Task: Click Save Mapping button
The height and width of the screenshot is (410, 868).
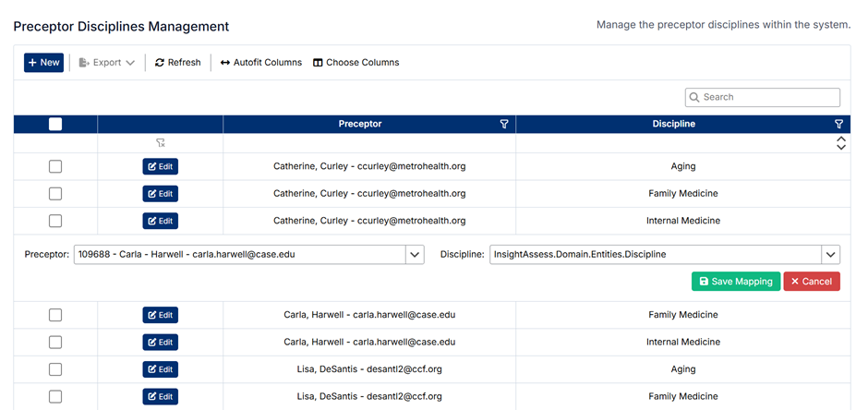Action: [735, 282]
